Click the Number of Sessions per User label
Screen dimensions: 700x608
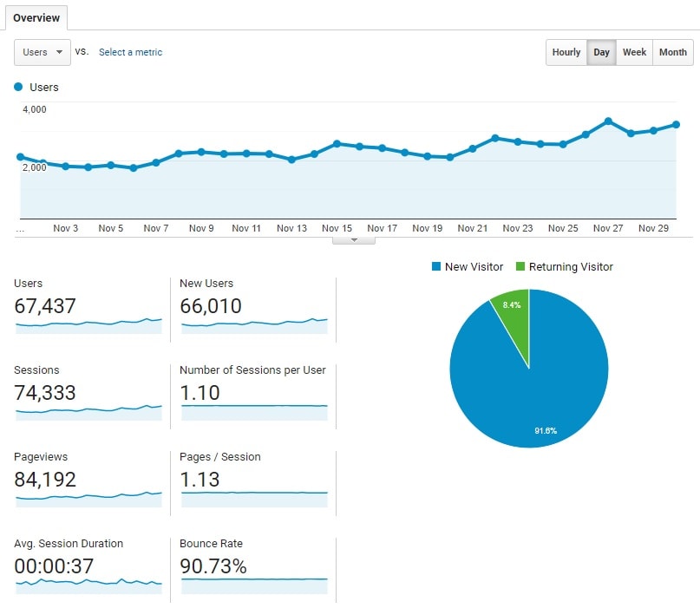pos(252,370)
